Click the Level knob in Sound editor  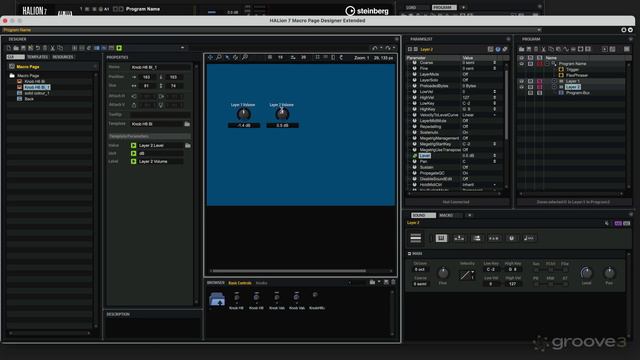point(586,273)
